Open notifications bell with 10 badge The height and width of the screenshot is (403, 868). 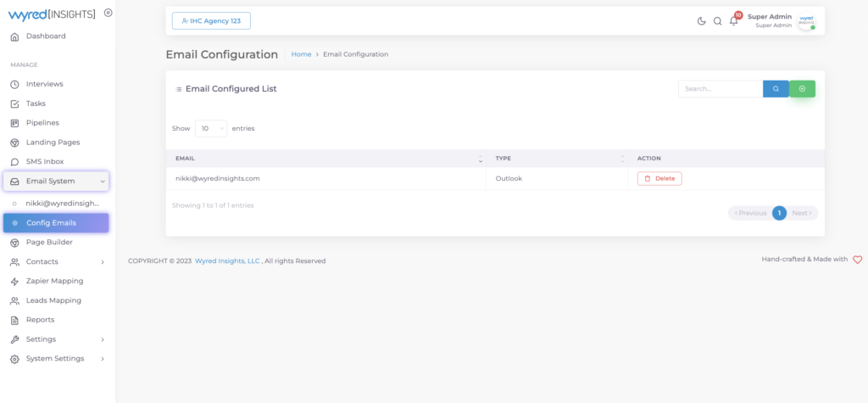point(735,20)
